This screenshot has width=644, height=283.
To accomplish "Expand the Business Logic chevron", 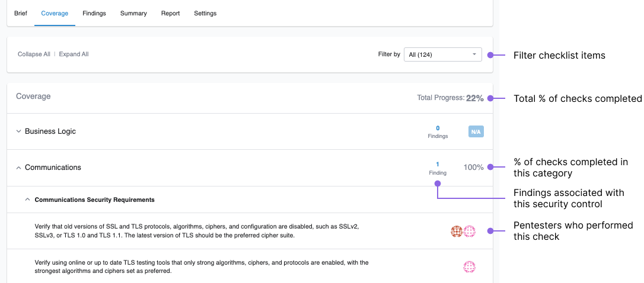I will pyautogui.click(x=18, y=131).
